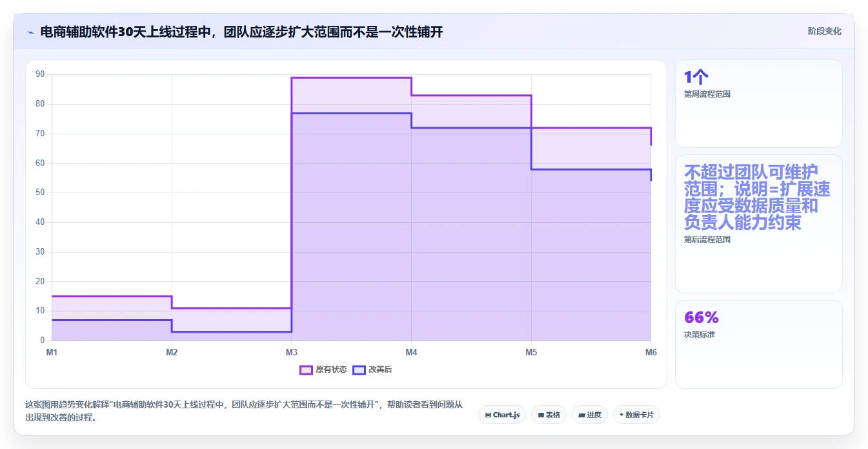Image resolution: width=868 pixels, height=449 pixels.
Task: Click the purple 原有状态 legend swatch
Action: point(306,370)
